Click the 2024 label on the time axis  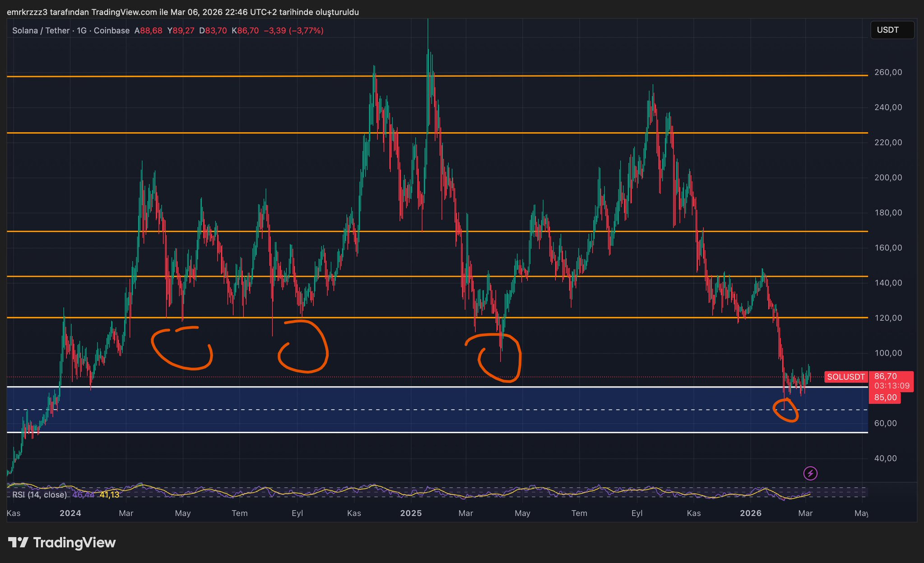point(70,513)
